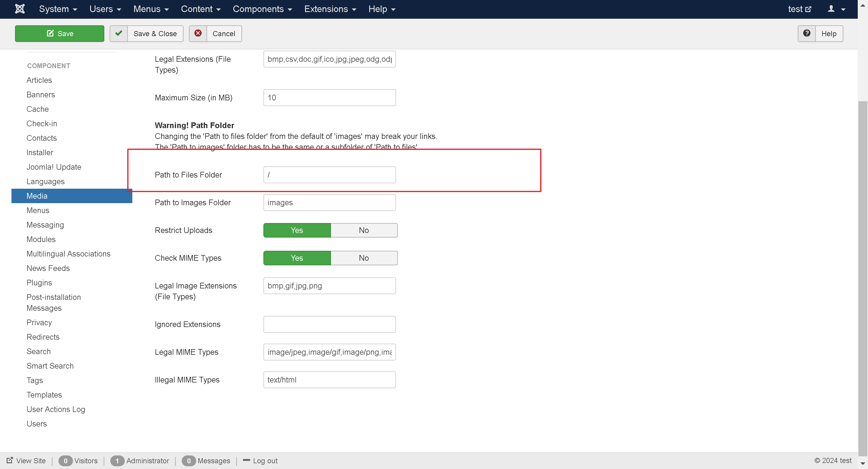
Task: Click the Legal MIME Types field
Action: [329, 352]
